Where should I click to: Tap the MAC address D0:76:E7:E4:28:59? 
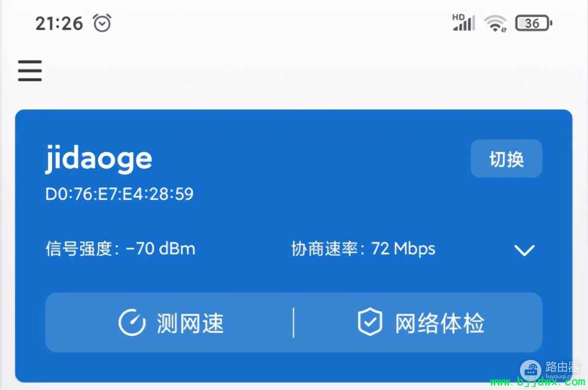120,194
